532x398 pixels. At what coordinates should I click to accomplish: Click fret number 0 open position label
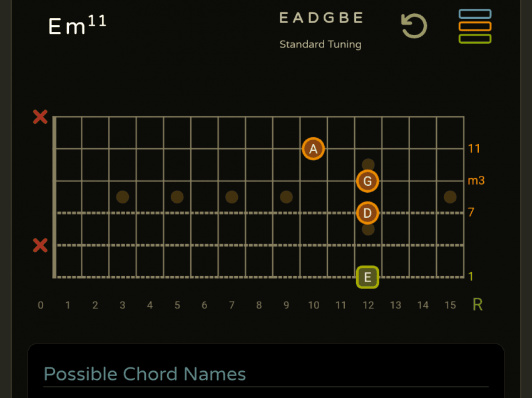pos(41,305)
